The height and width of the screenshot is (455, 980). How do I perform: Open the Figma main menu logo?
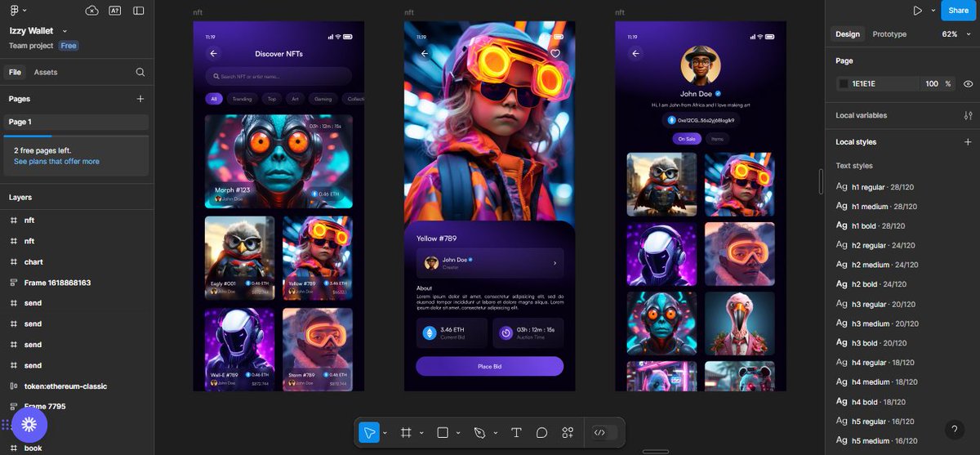coord(14,11)
